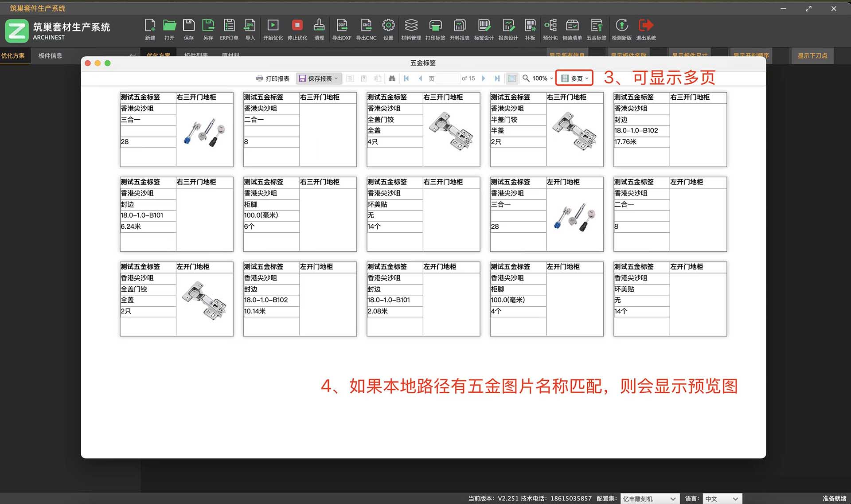Screen dimensions: 851x504
Task: Exit via 退出系统 icon
Action: click(x=646, y=30)
